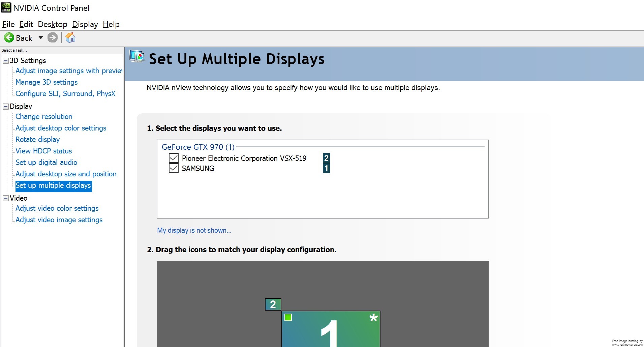The width and height of the screenshot is (644, 347).
Task: Click the primary asterisk on display 1
Action: click(x=373, y=318)
